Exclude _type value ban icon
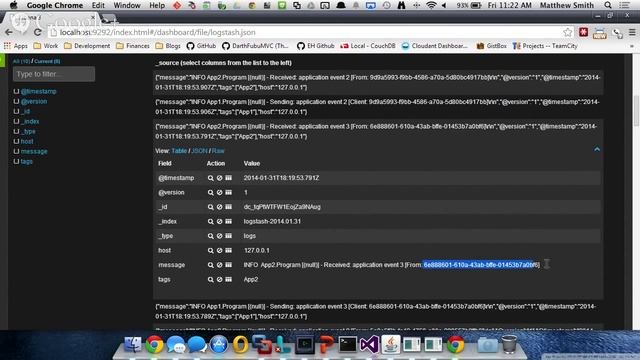This screenshot has width=640, height=360. (x=220, y=236)
